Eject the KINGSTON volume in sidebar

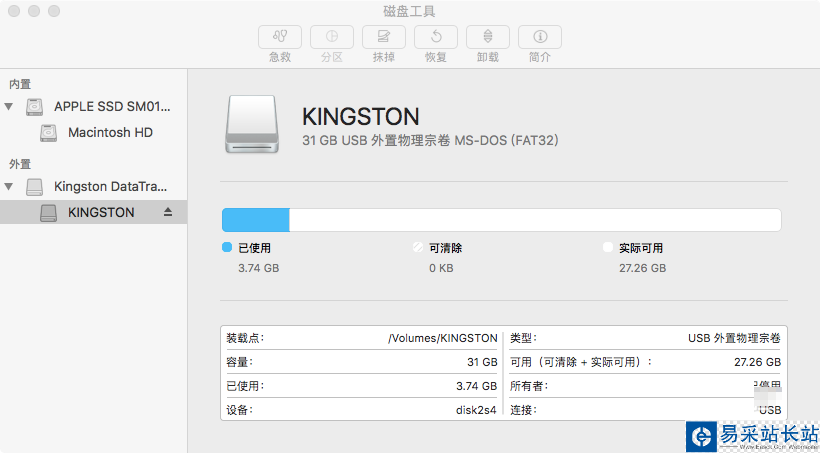(168, 212)
